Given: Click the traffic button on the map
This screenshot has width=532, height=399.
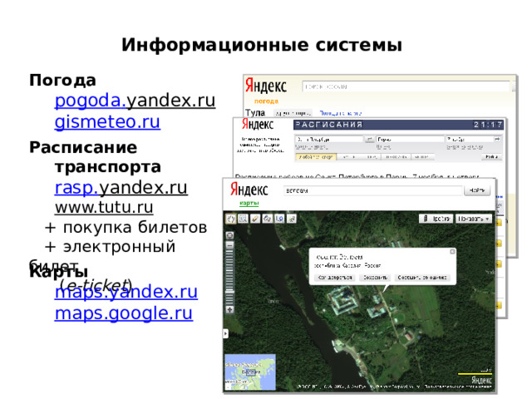Looking at the screenshot, I should [x=436, y=219].
